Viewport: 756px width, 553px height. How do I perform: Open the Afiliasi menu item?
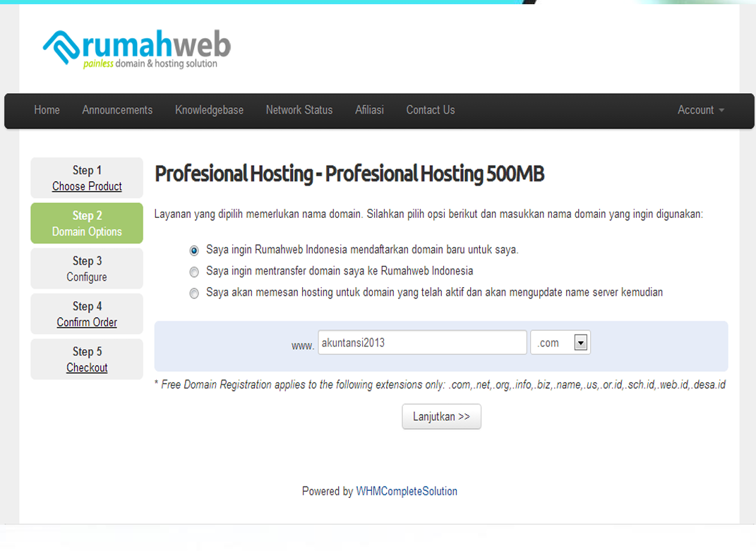coord(369,110)
